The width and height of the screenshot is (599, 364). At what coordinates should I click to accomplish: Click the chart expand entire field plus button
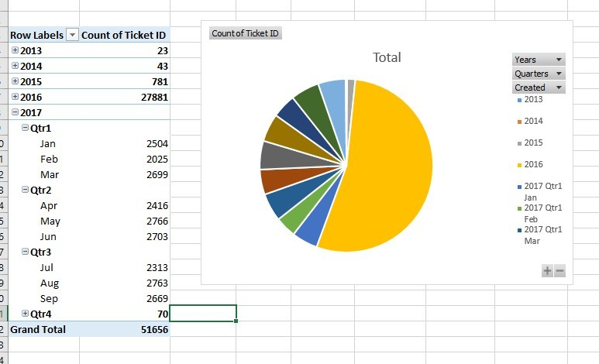click(547, 271)
